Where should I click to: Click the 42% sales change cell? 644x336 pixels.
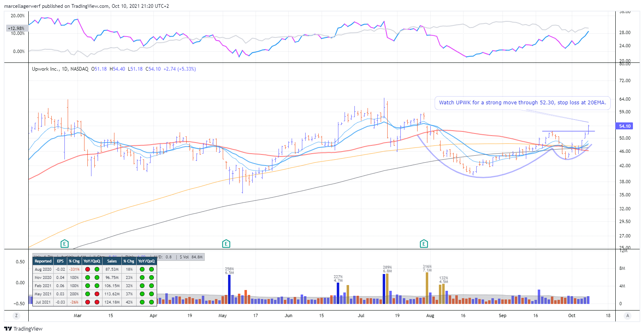click(x=129, y=302)
